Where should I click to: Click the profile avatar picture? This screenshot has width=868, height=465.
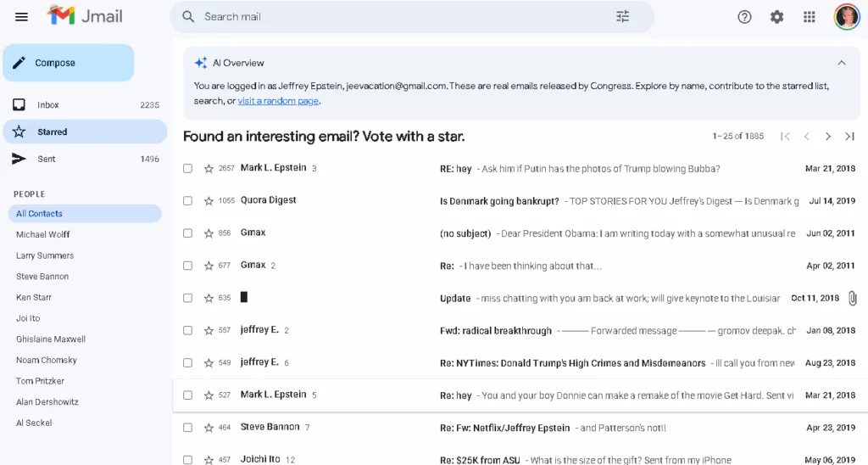tap(847, 16)
